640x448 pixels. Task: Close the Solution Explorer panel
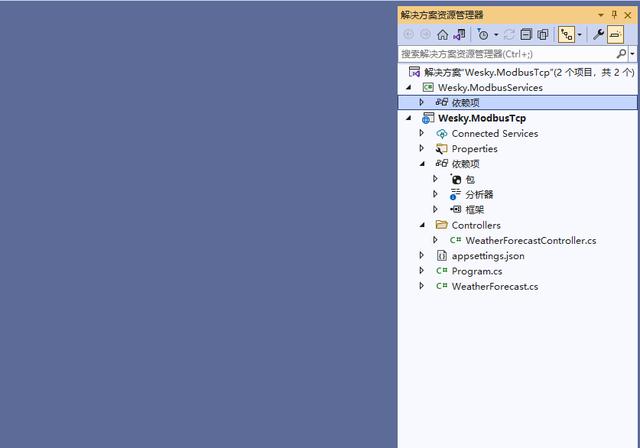(628, 16)
